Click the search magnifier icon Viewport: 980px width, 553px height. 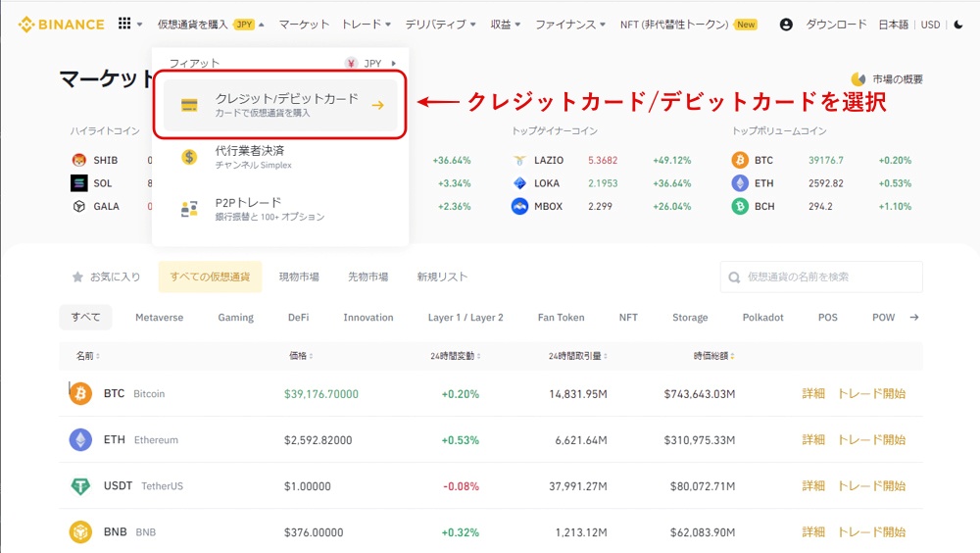coord(734,277)
